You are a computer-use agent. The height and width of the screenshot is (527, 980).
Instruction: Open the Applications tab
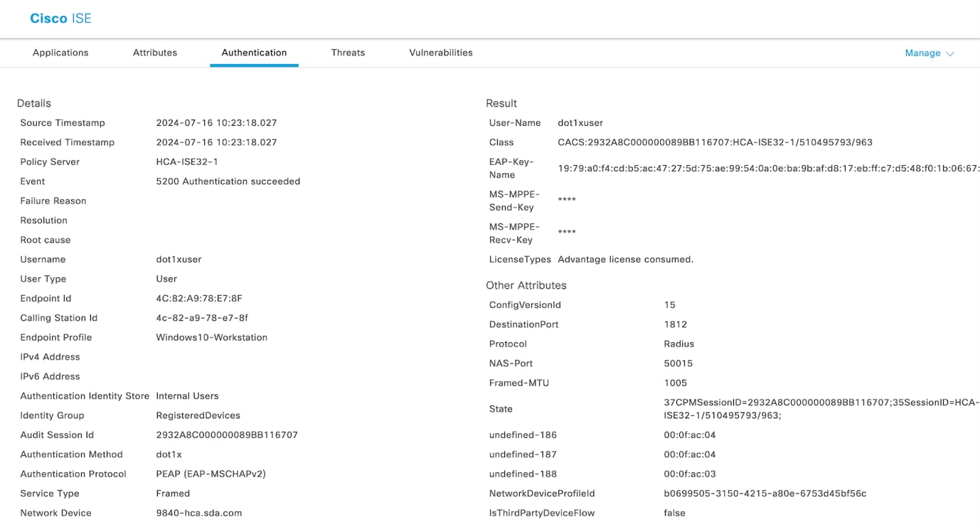click(60, 53)
